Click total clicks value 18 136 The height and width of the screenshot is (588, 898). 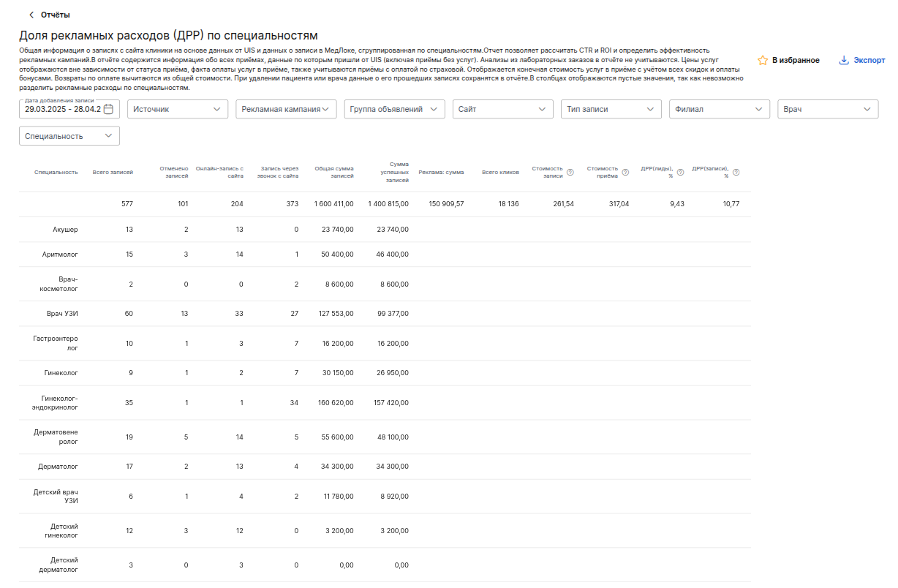click(508, 204)
